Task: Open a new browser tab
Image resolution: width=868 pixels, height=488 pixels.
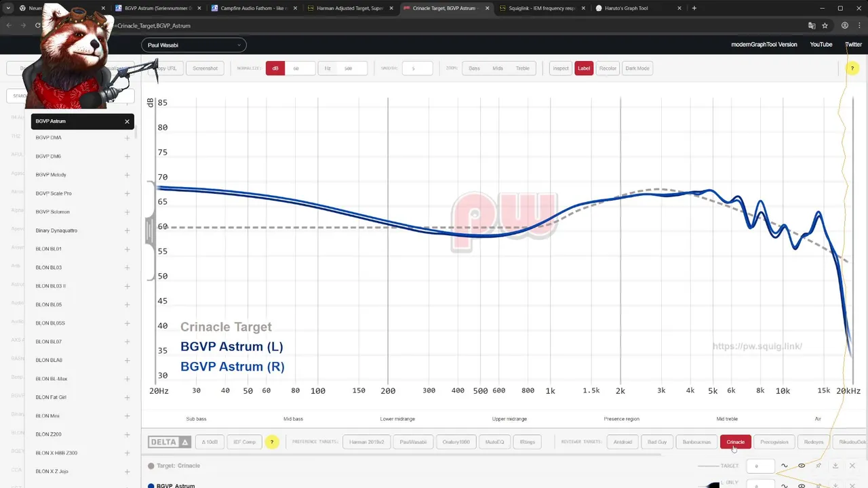Action: (694, 8)
